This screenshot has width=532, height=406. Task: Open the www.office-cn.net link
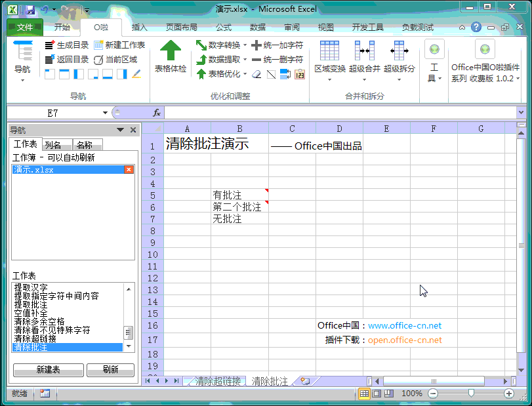point(405,325)
